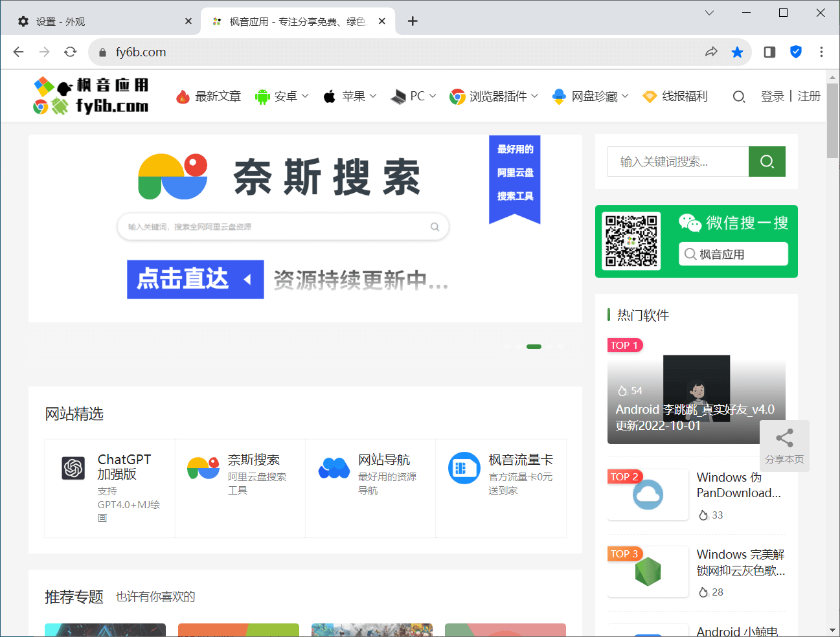Expand the PC menu

[x=413, y=96]
